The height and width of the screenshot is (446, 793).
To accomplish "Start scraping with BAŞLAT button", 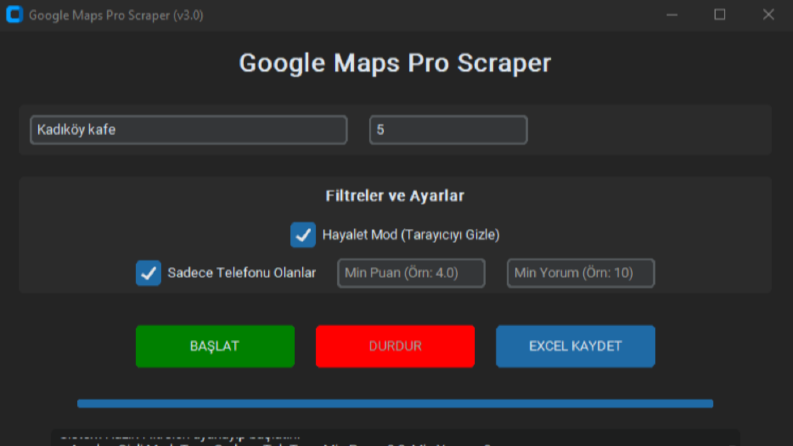I will point(215,346).
